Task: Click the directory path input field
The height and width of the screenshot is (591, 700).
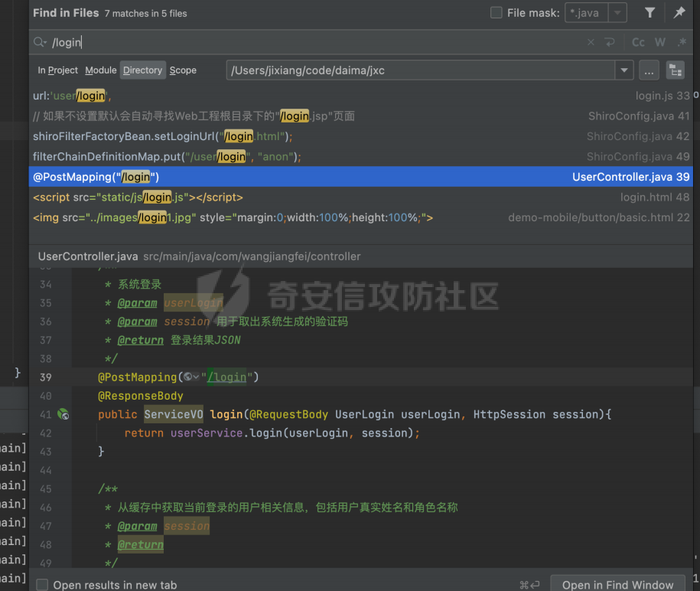Action: coord(421,70)
